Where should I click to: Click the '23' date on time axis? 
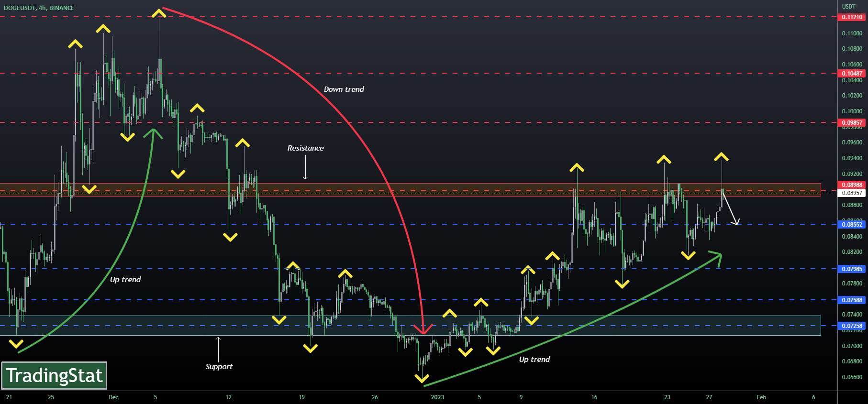[x=667, y=397]
